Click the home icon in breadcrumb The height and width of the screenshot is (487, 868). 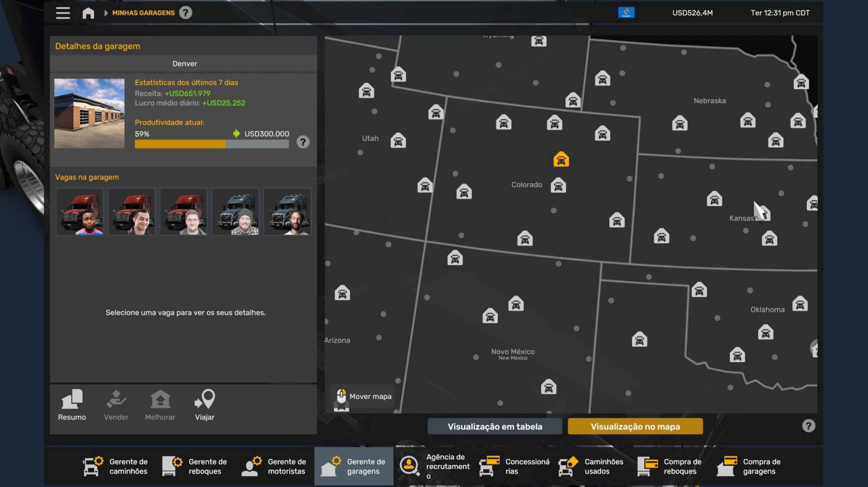point(88,13)
